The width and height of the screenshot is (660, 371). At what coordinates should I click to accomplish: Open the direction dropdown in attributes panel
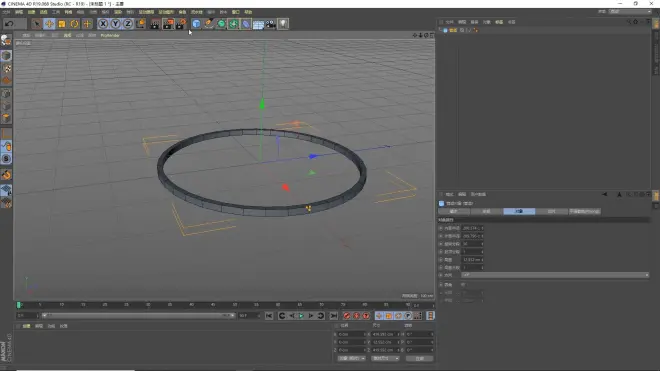click(555, 275)
